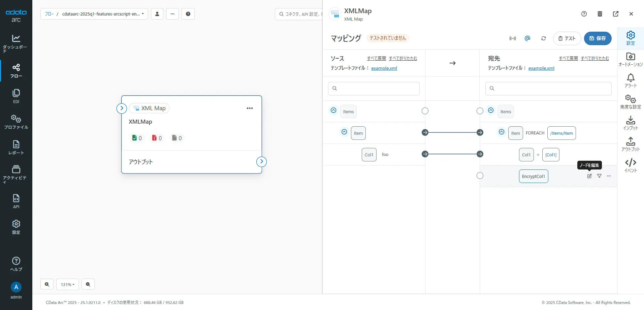Click the destination Items connector circle
Image resolution: width=644 pixels, height=310 pixels.
click(x=480, y=111)
